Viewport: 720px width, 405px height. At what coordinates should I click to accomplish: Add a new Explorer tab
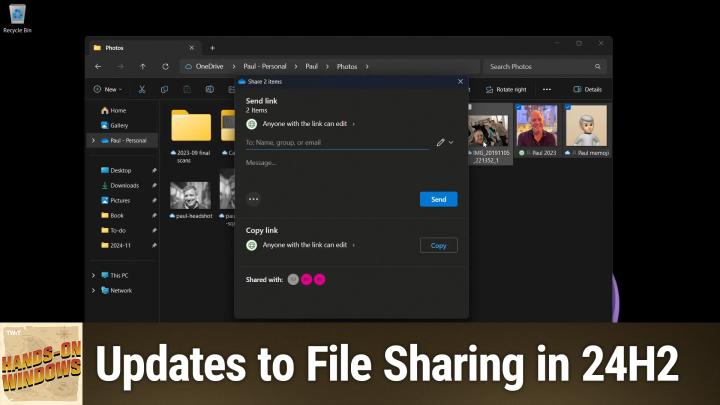(212, 48)
